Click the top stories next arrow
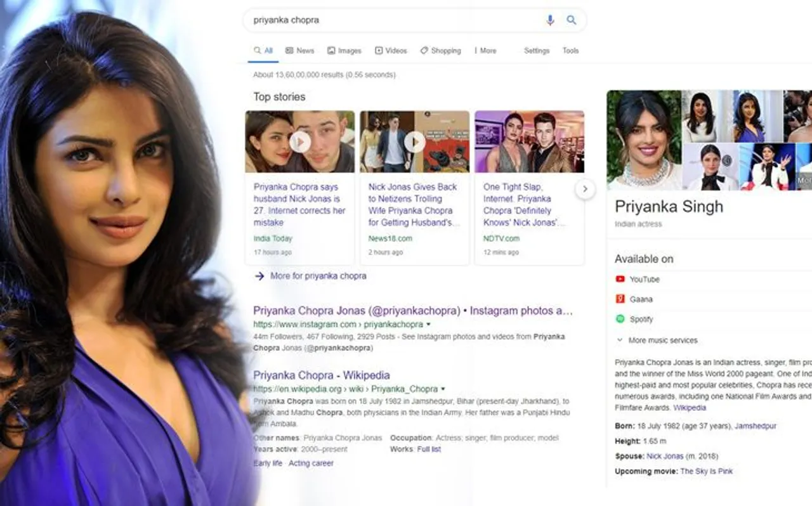 click(x=585, y=188)
